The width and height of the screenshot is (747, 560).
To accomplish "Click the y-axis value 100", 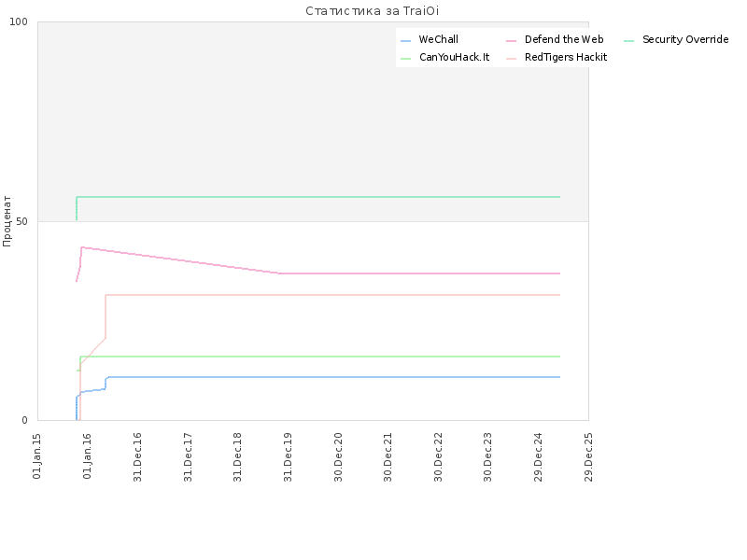I will [x=19, y=21].
